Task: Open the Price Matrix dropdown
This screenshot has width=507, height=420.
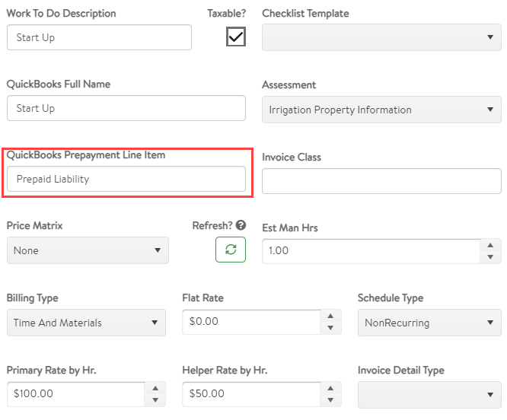Action: [88, 250]
